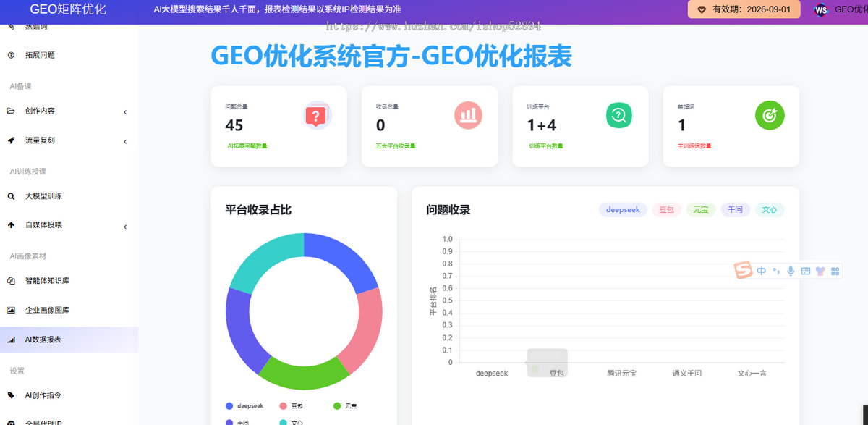Click the GEO矩阵优化 header logo
Viewport: 868px width, 425px height.
(68, 9)
